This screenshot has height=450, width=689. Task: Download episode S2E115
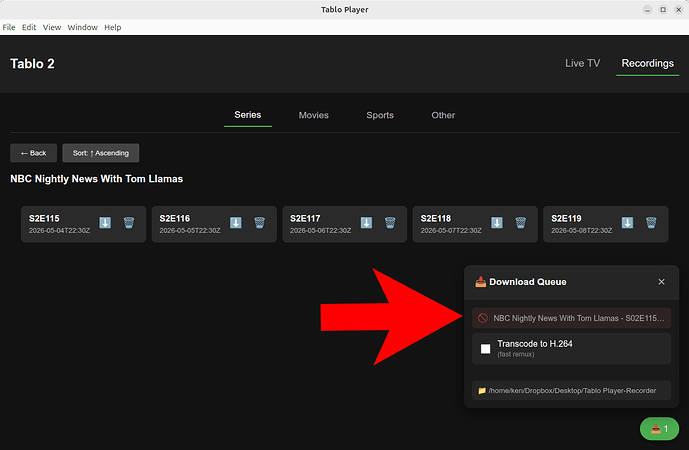point(105,223)
